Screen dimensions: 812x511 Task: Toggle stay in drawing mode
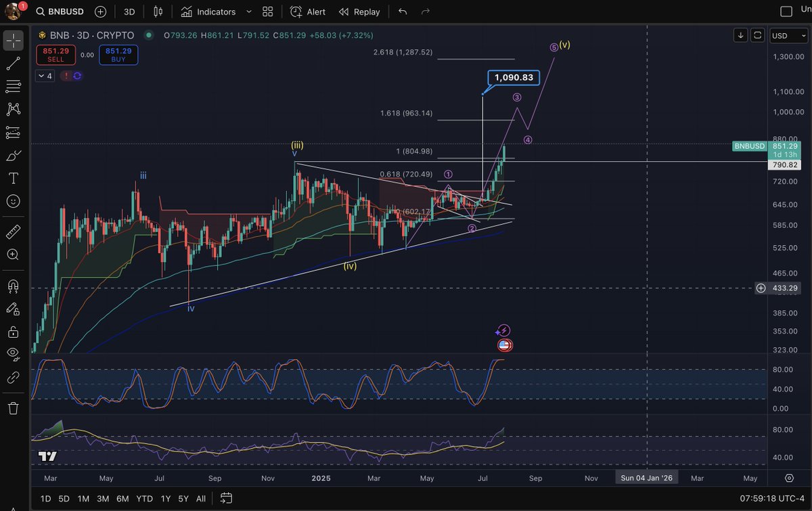coord(13,309)
